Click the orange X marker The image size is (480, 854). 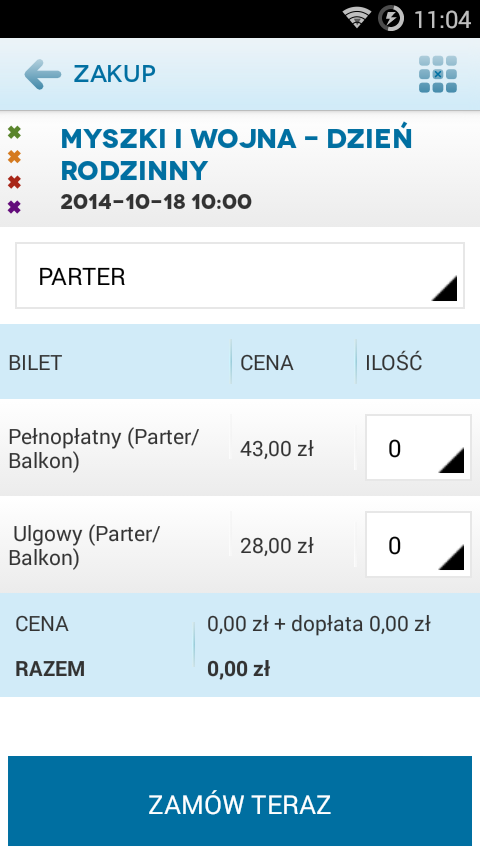pos(14,157)
